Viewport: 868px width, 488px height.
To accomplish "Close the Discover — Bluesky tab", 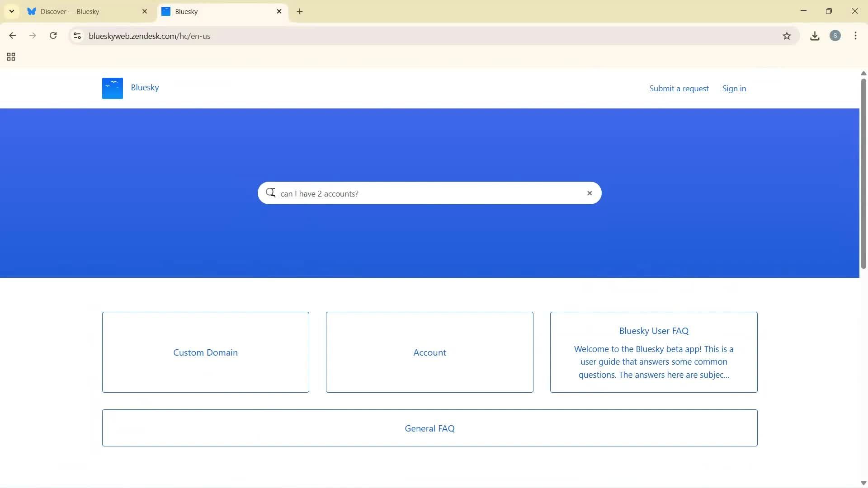I will tap(144, 11).
